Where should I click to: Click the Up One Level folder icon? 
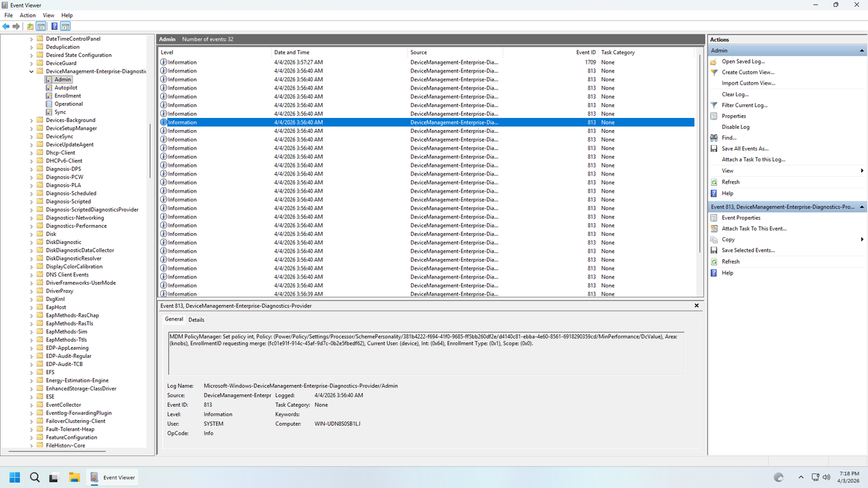click(x=30, y=26)
